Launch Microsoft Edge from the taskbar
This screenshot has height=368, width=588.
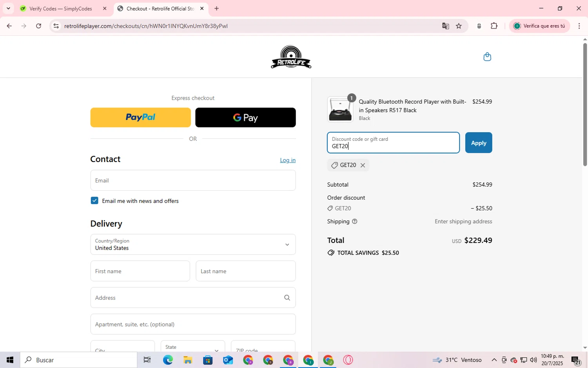tap(168, 360)
